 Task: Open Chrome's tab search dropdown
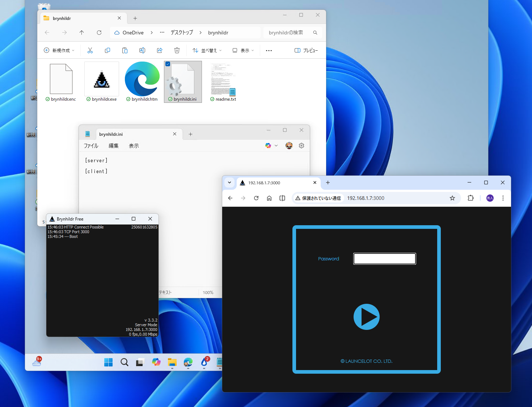point(229,182)
